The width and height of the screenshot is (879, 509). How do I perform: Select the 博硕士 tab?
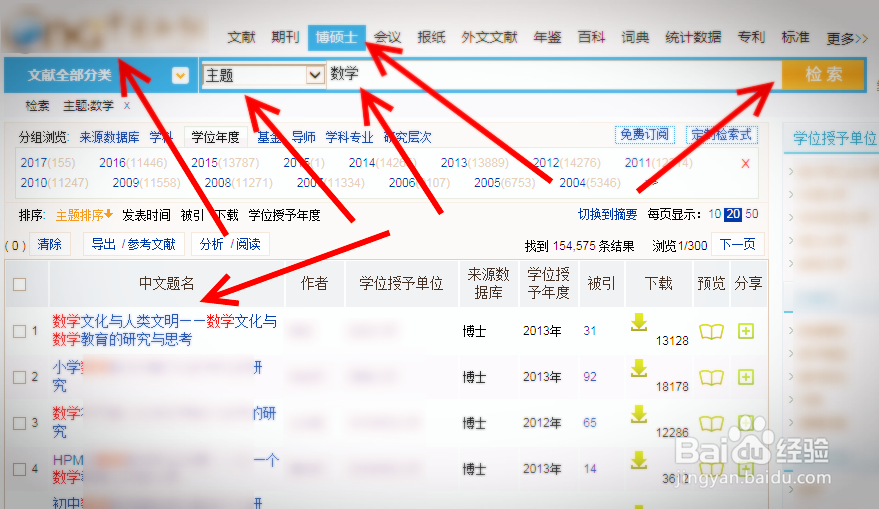(336, 37)
